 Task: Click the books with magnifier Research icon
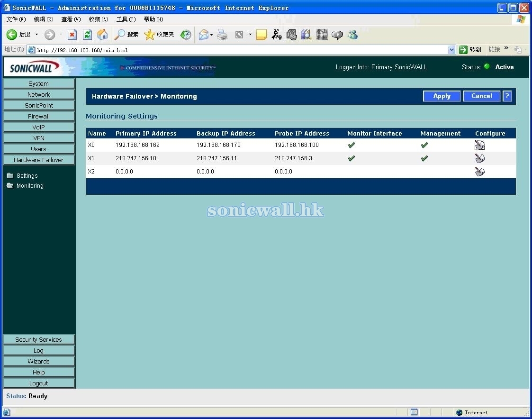pyautogui.click(x=306, y=34)
